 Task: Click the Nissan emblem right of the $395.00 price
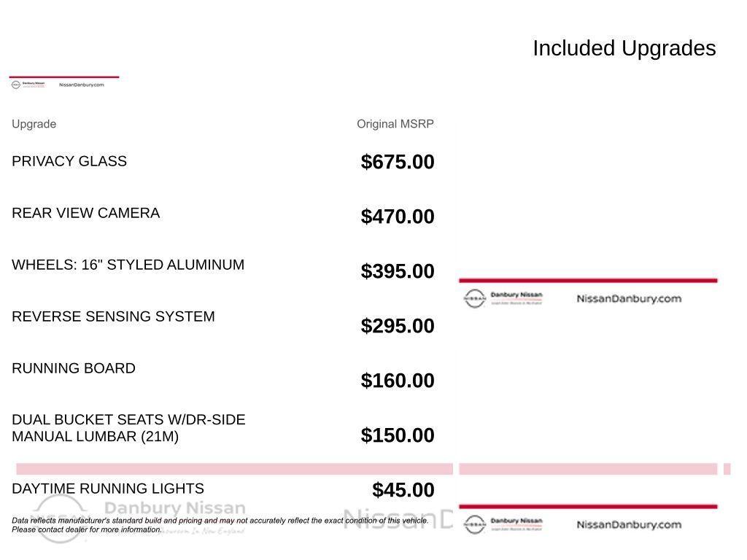point(474,298)
